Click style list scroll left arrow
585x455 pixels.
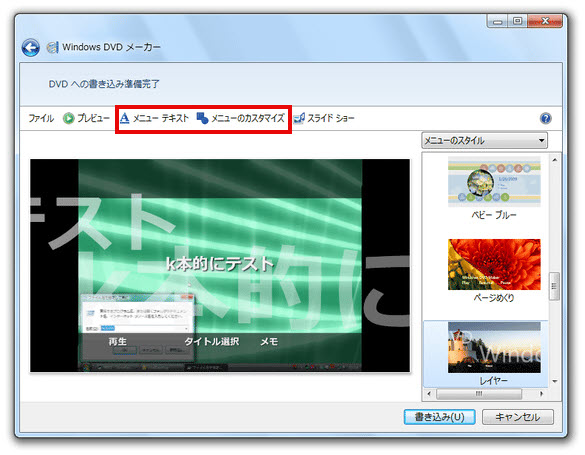[429, 394]
